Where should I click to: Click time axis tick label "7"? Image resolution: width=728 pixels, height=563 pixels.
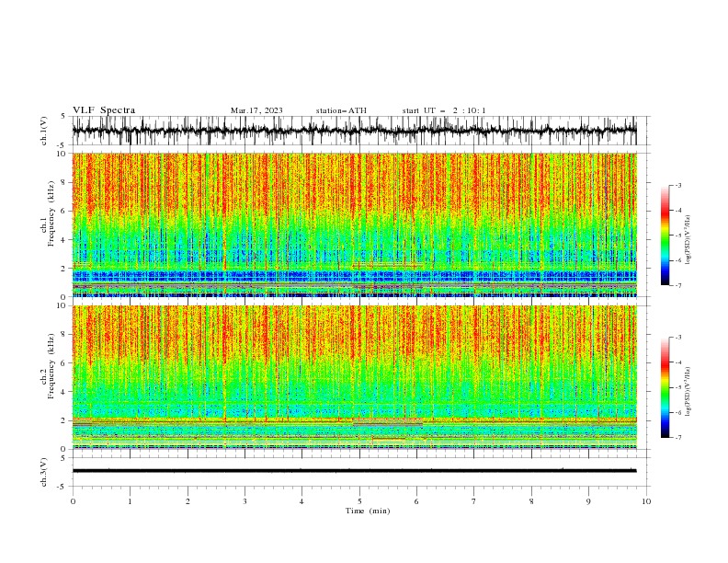(x=474, y=501)
